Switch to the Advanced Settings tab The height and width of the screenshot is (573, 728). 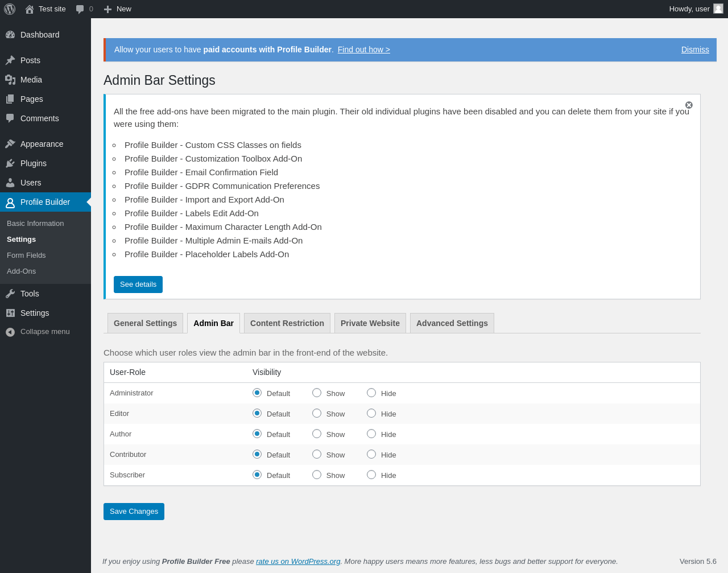452,323
